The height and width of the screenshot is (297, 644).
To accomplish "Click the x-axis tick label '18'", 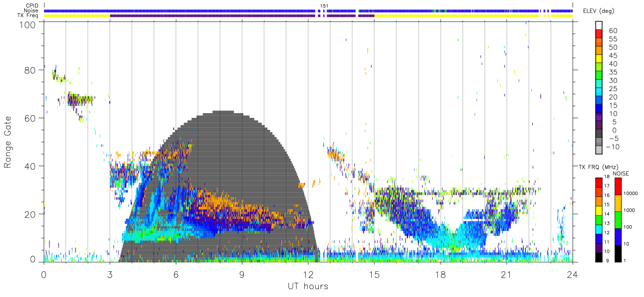I will click(x=440, y=274).
